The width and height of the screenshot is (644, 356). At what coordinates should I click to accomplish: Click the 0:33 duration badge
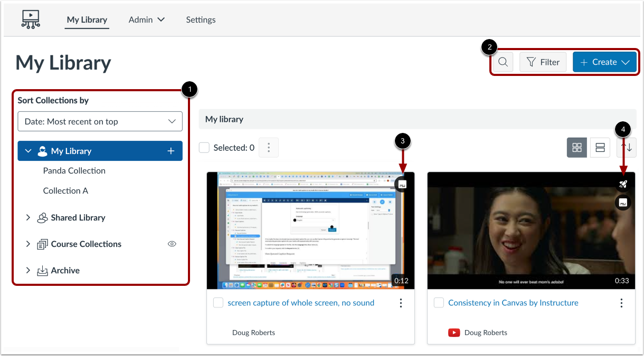[x=622, y=281]
